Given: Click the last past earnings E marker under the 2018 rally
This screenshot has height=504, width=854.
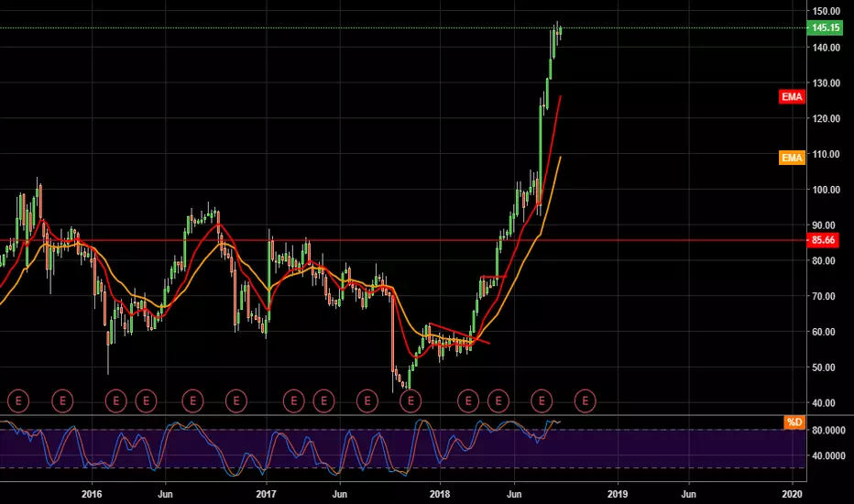Looking at the screenshot, I should pos(542,401).
